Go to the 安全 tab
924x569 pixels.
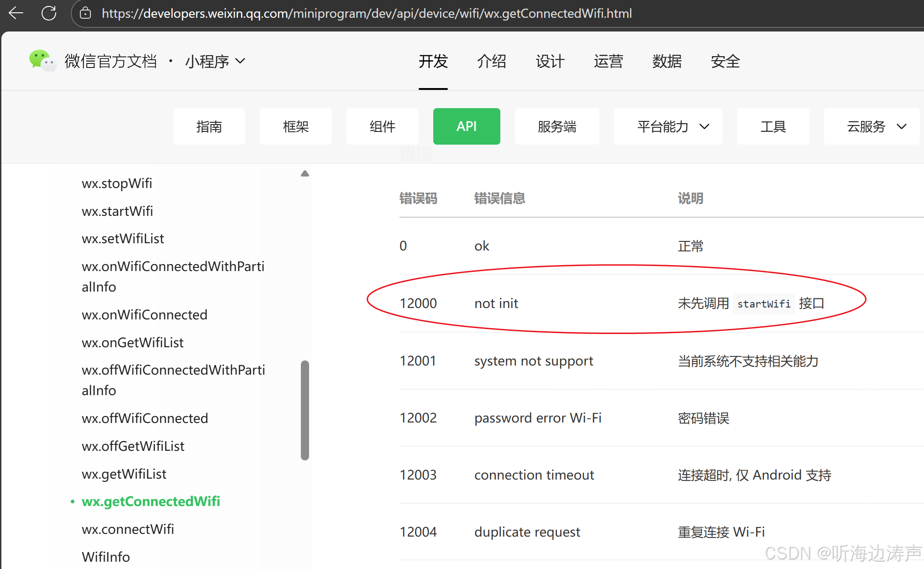point(725,61)
